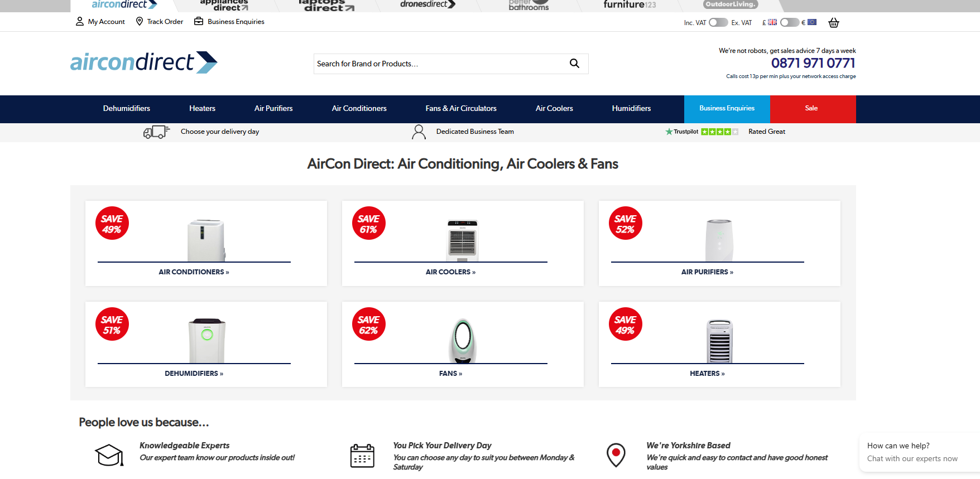The height and width of the screenshot is (479, 980).
Task: Select the Heaters menu item
Action: (202, 109)
